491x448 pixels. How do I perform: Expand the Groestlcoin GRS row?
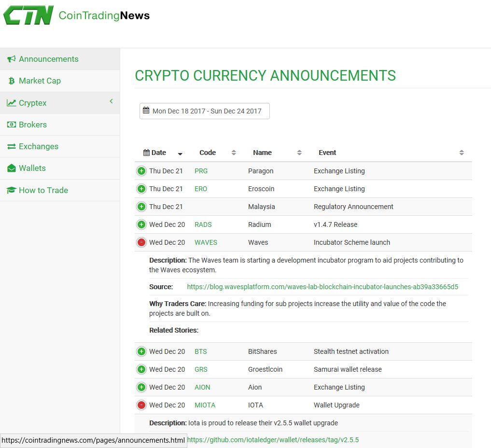click(141, 369)
